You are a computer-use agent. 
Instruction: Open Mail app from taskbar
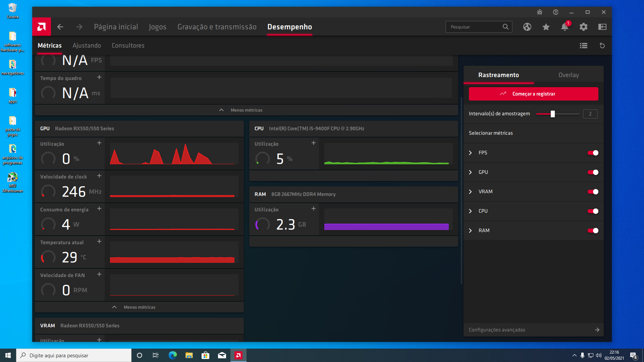(x=222, y=355)
